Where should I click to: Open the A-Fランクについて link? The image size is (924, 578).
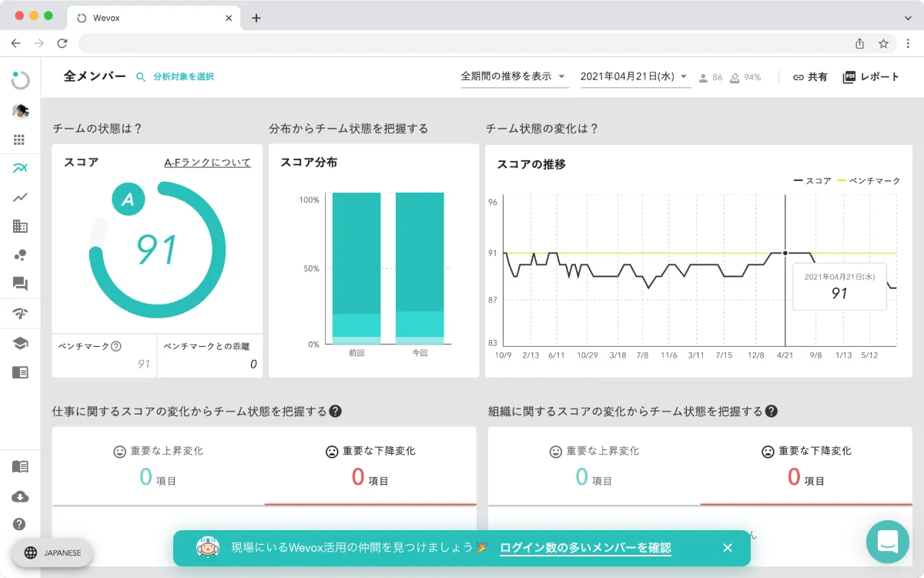(x=207, y=163)
